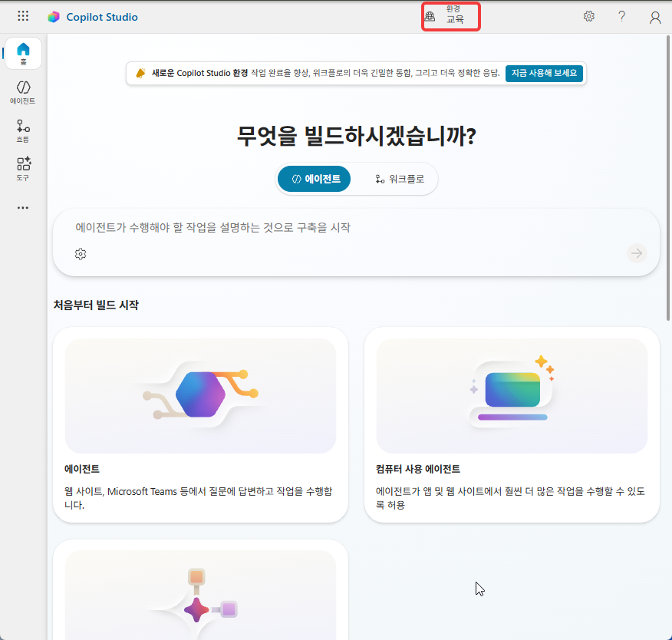Click the announcement banner horn icon
The height and width of the screenshot is (640, 672).
(140, 74)
